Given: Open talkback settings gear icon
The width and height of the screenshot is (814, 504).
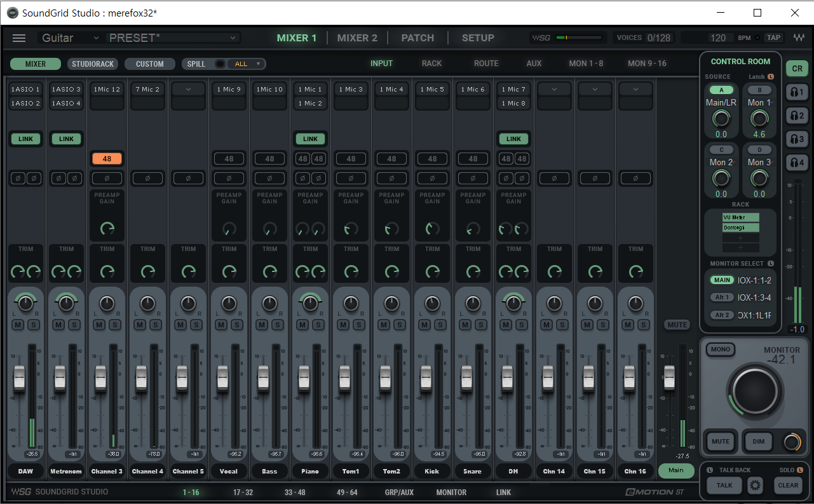Looking at the screenshot, I should pos(755,486).
